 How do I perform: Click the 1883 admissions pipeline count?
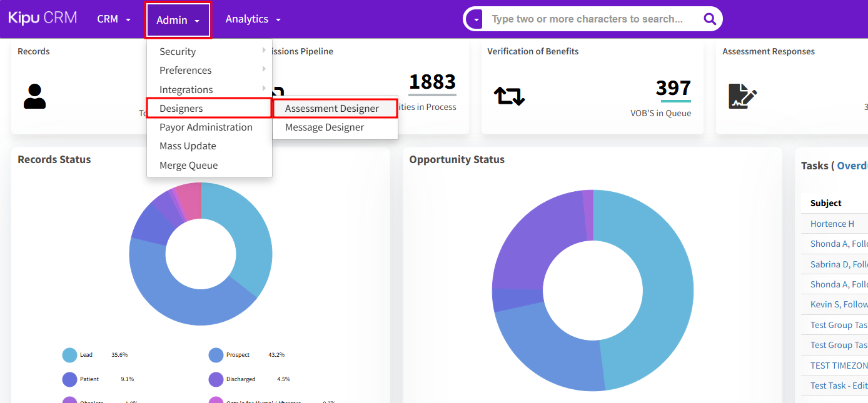click(432, 82)
